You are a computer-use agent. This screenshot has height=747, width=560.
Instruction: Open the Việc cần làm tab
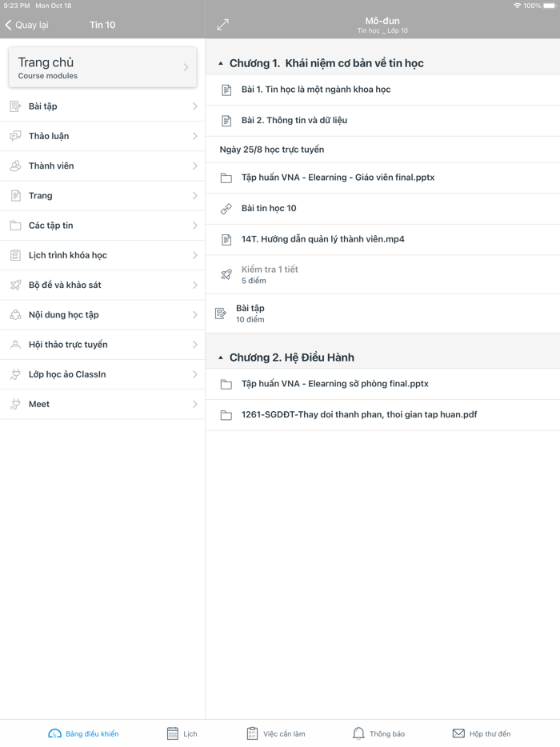pos(275,733)
